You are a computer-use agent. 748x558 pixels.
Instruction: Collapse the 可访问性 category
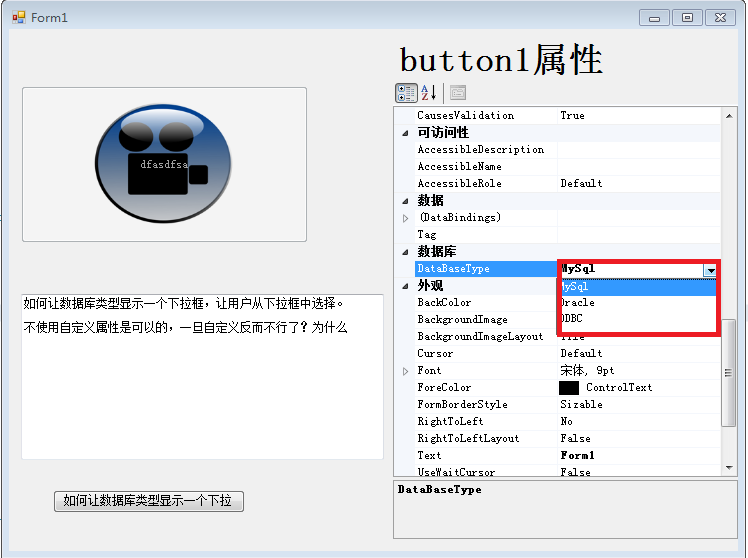click(x=405, y=133)
